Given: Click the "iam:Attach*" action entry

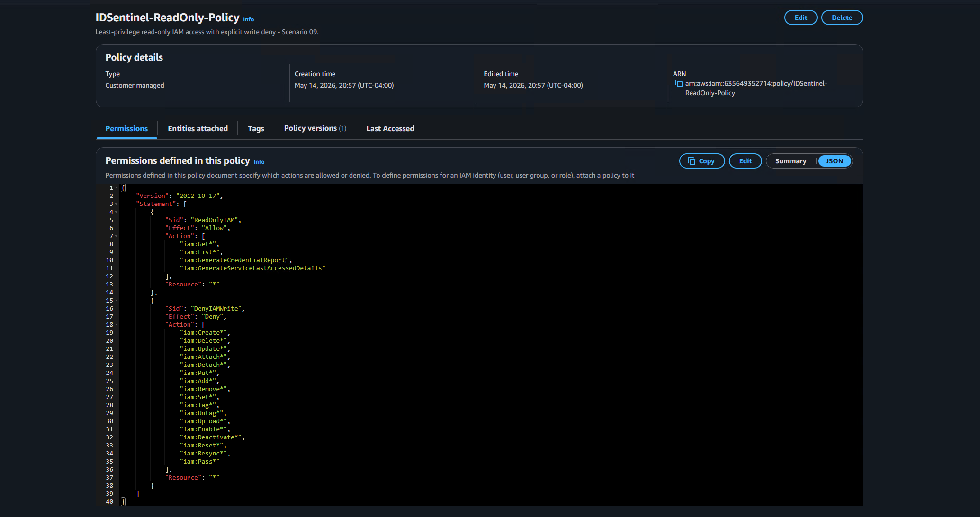Looking at the screenshot, I should (x=205, y=357).
